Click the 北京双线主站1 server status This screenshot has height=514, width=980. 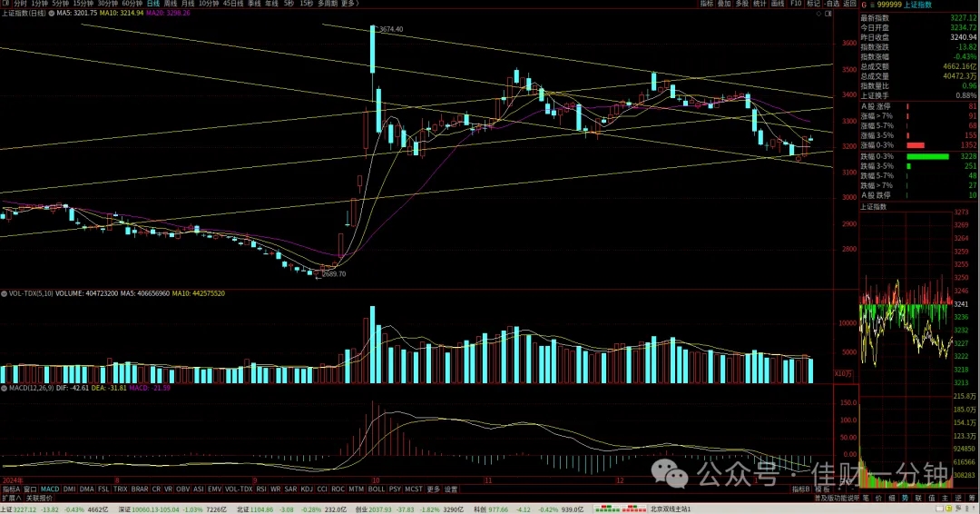pyautogui.click(x=671, y=509)
